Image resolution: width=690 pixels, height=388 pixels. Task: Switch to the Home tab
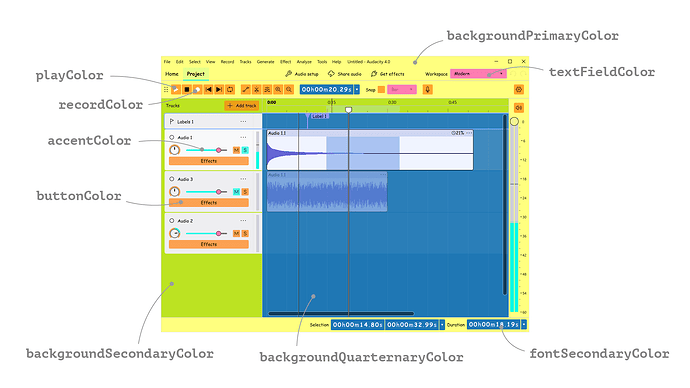(x=172, y=74)
